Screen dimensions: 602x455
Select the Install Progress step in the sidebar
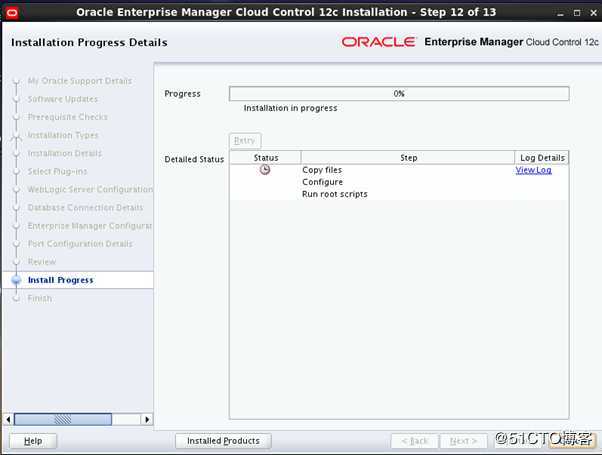pos(61,280)
